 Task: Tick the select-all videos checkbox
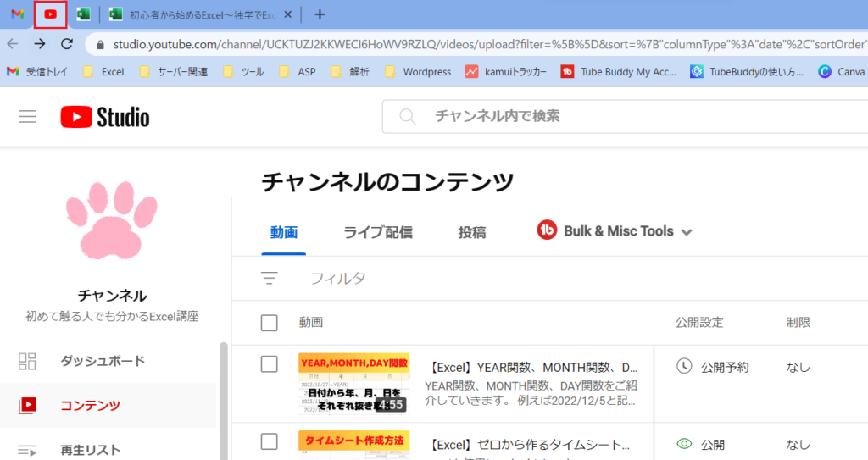pyautogui.click(x=269, y=322)
